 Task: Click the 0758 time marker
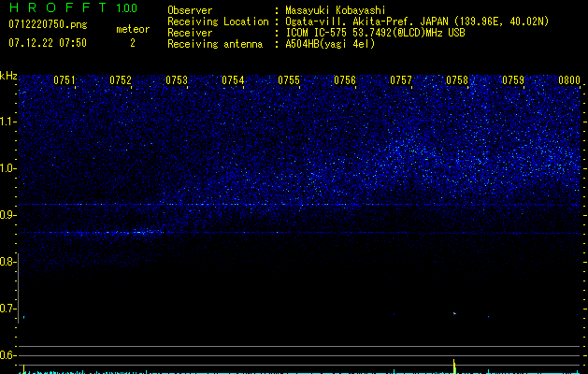coord(457,80)
